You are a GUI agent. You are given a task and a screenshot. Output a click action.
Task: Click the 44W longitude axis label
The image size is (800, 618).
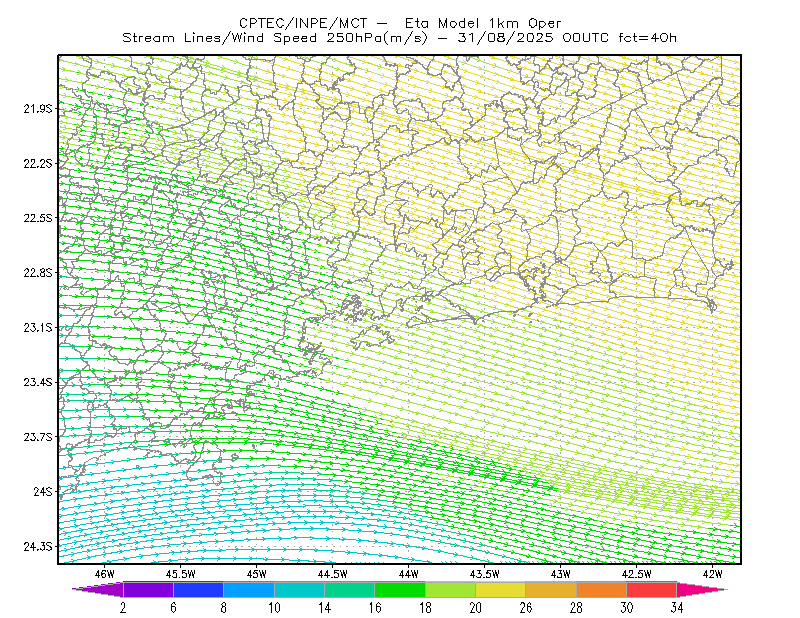(408, 574)
